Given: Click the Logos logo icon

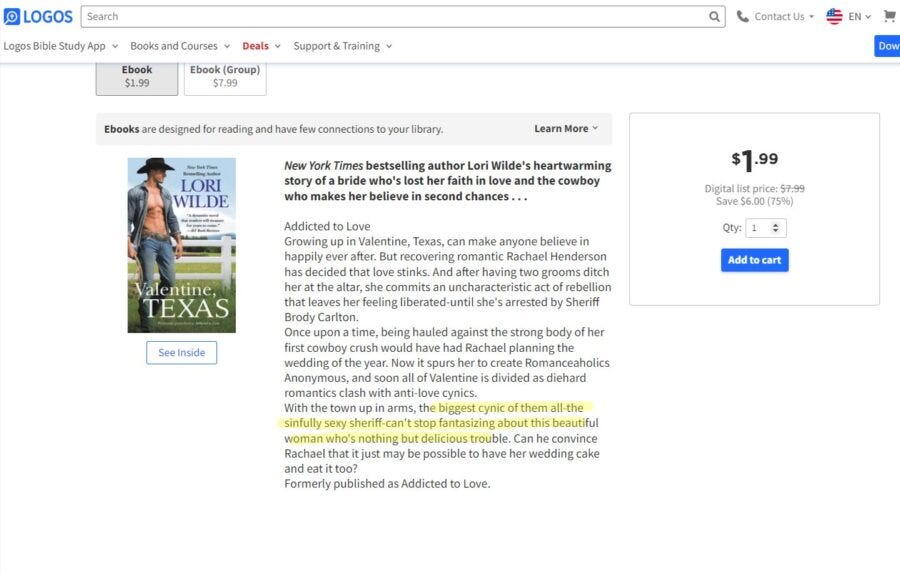Looking at the screenshot, I should click(12, 17).
